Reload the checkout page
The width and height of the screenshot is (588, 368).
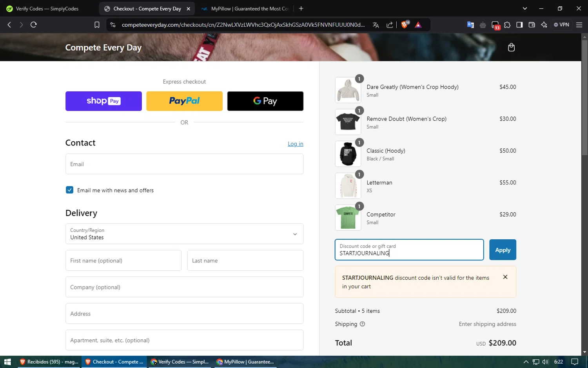click(34, 25)
